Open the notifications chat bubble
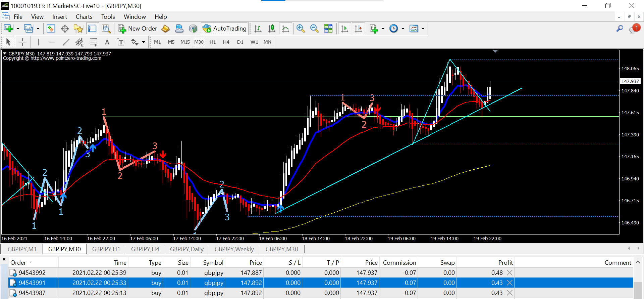Screen dimensions: 644x299 pos(634,29)
